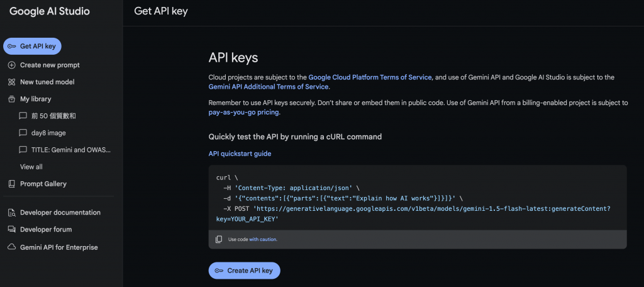Click the Google AI Studio logo text
Screen dimensions: 644x287
coord(50,11)
